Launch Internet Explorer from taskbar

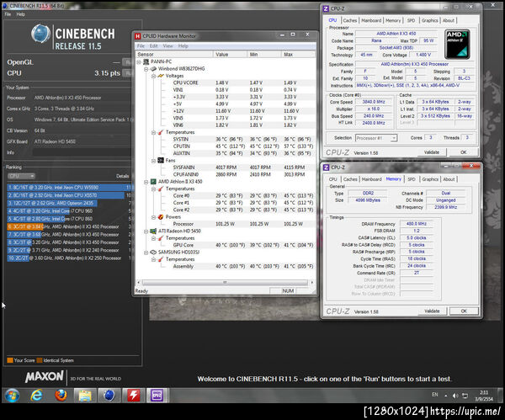[x=36, y=396]
